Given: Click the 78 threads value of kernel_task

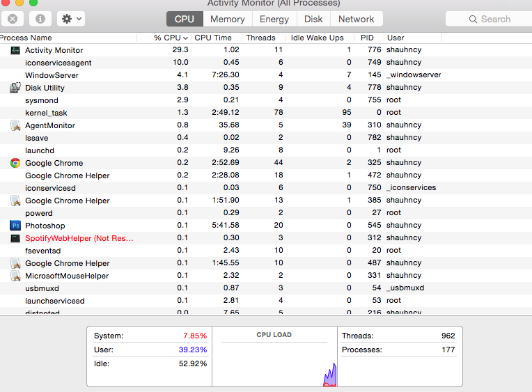Looking at the screenshot, I should pyautogui.click(x=279, y=112).
